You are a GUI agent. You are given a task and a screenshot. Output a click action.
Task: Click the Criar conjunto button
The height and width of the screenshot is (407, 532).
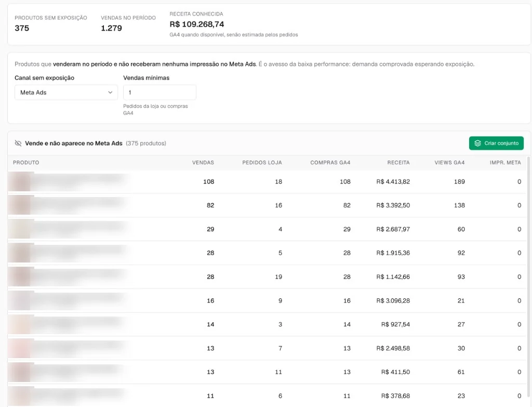click(x=496, y=143)
